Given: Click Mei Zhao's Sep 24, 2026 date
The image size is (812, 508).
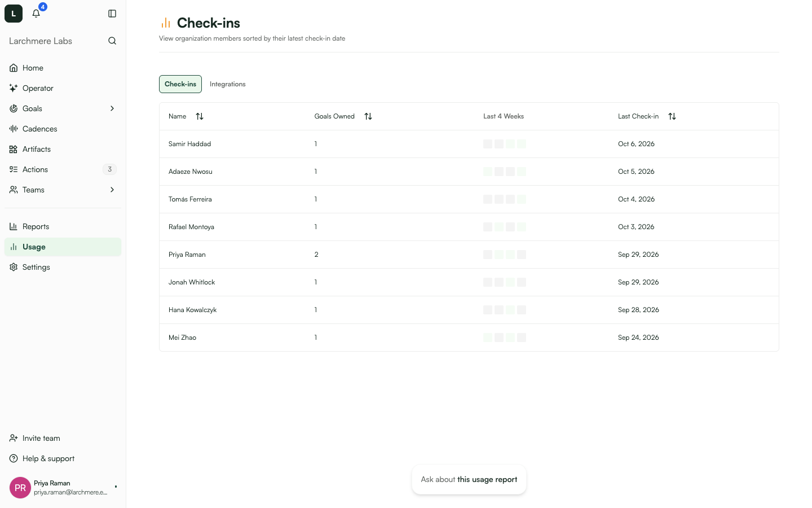Looking at the screenshot, I should point(638,338).
